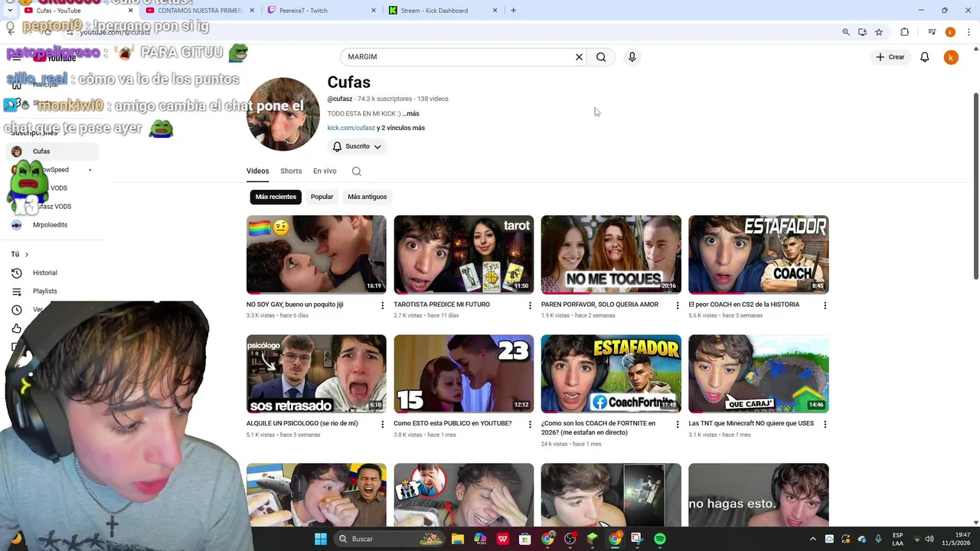Image resolution: width=980 pixels, height=551 pixels.
Task: Select the Más recientes filter chip
Action: click(x=276, y=197)
